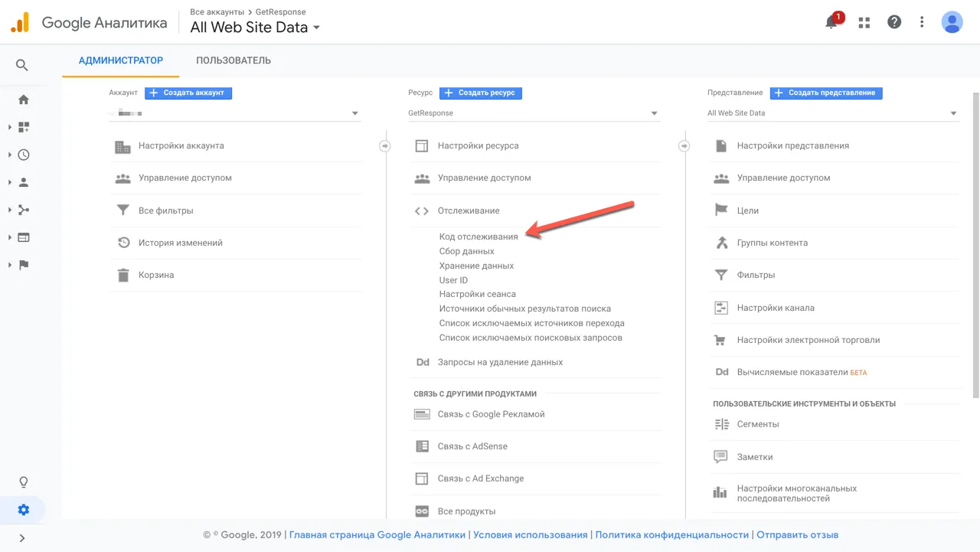980x552 pixels.
Task: Expand the Conversions sidebar arrow
Action: tap(10, 265)
